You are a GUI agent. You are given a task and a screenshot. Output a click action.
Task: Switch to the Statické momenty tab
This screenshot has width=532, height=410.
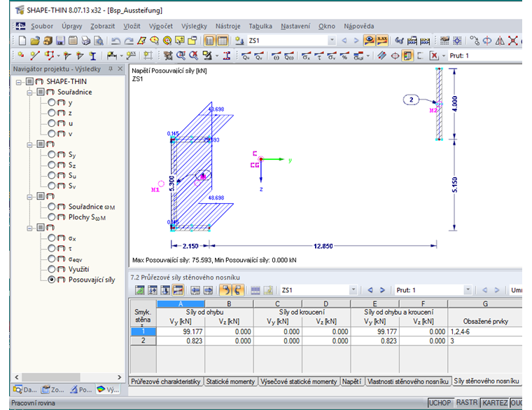[x=230, y=381]
